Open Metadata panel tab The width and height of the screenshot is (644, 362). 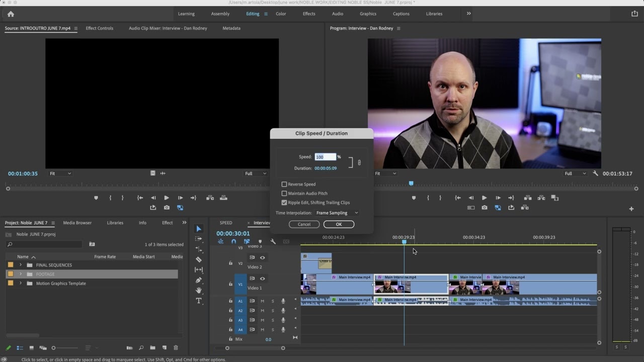click(231, 28)
